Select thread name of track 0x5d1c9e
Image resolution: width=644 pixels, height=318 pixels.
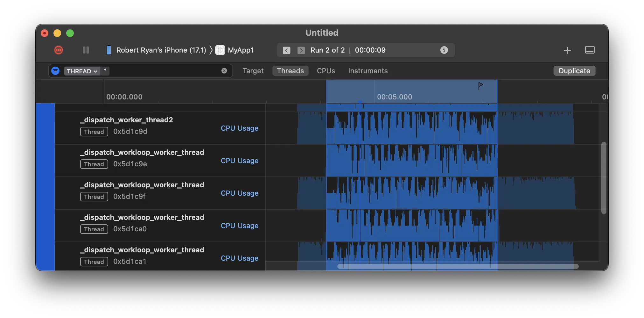coord(142,152)
